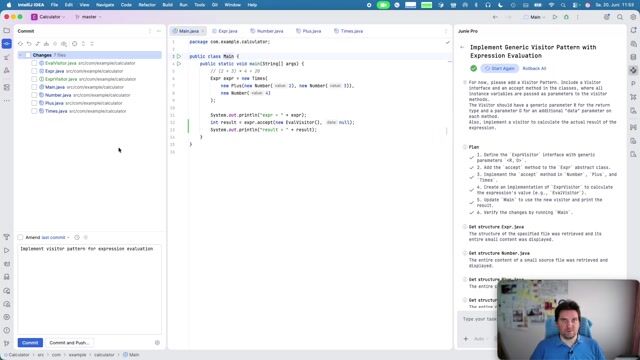Click the calculator breadcrumb in status bar
640x360 pixels.
pos(104,355)
